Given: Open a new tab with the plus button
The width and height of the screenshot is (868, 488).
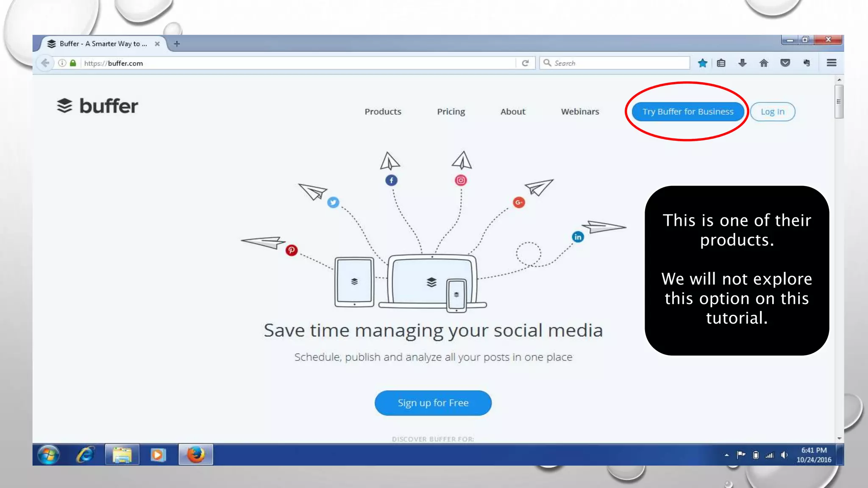Looking at the screenshot, I should pos(177,44).
